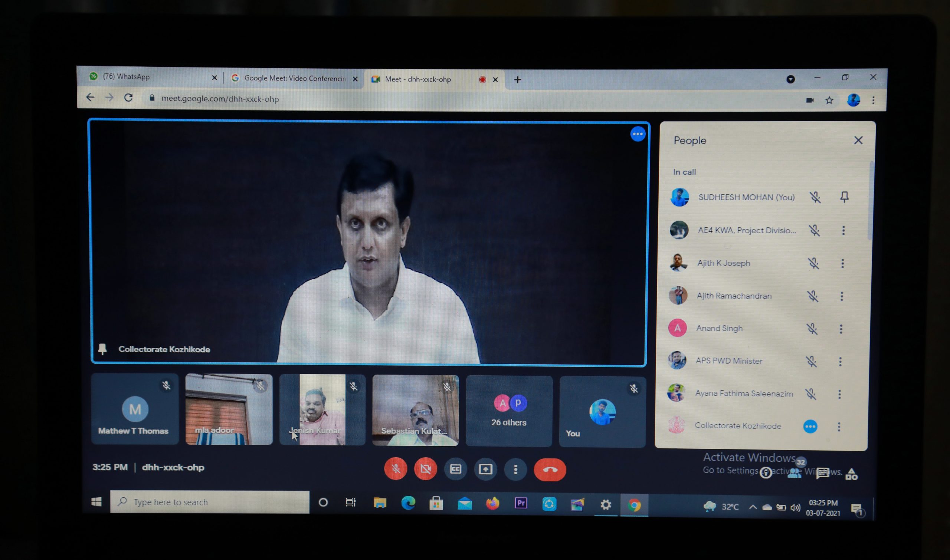
Task: Open more options in call controls
Action: click(515, 470)
